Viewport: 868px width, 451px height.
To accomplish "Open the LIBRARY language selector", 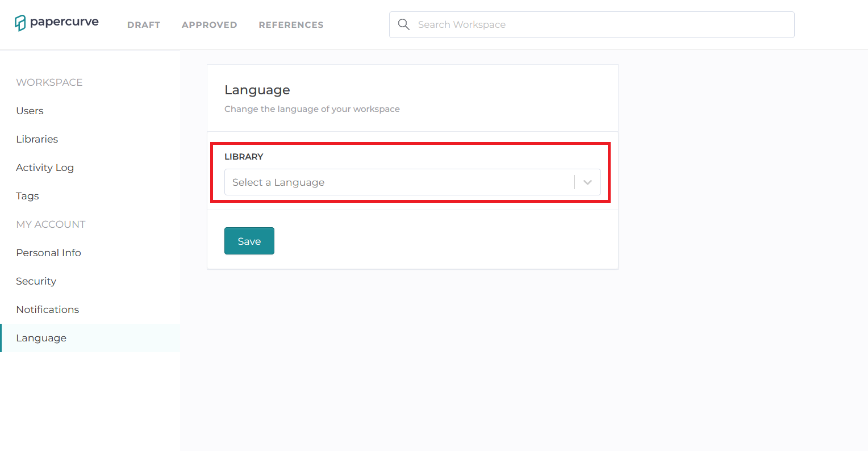I will (412, 182).
